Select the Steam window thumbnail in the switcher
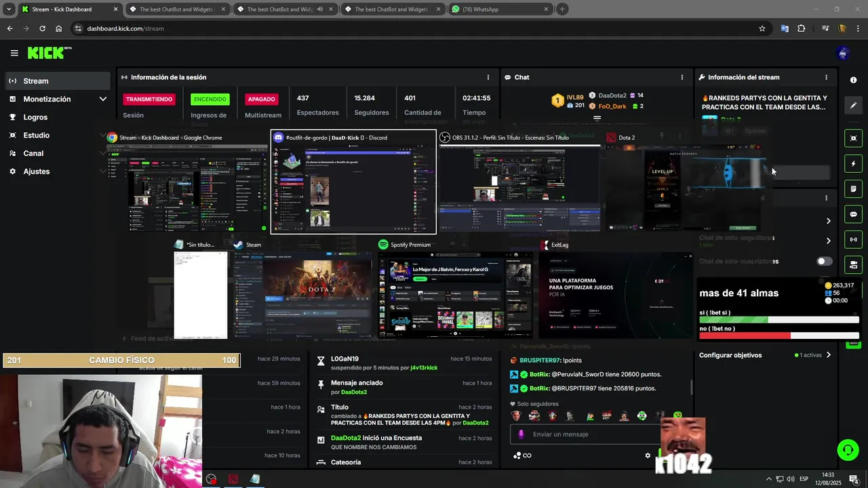 tap(302, 289)
